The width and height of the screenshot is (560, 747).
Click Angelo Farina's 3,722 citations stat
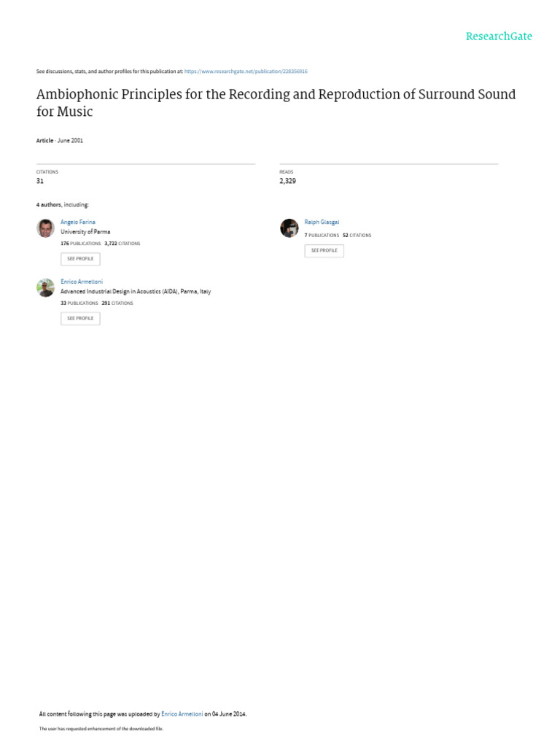tap(122, 244)
